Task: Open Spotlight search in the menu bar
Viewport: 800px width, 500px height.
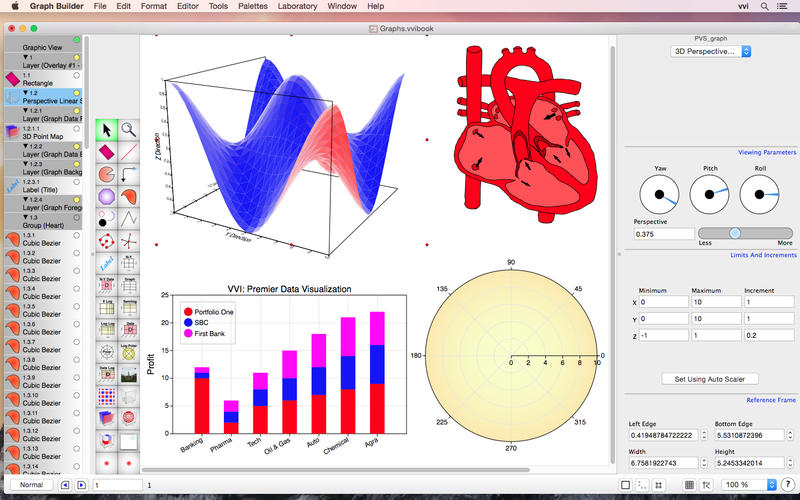Action: (764, 6)
